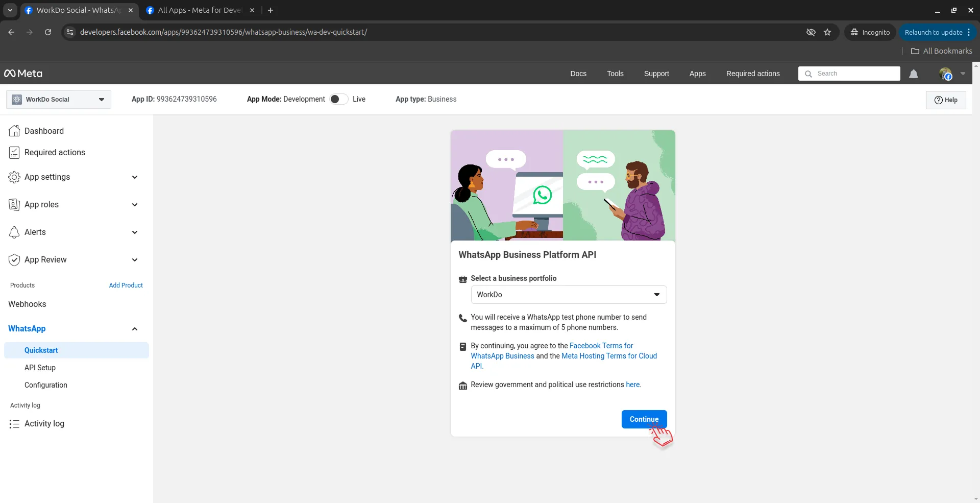The height and width of the screenshot is (503, 980).
Task: Open Required actions in top navigation
Action: pos(753,74)
